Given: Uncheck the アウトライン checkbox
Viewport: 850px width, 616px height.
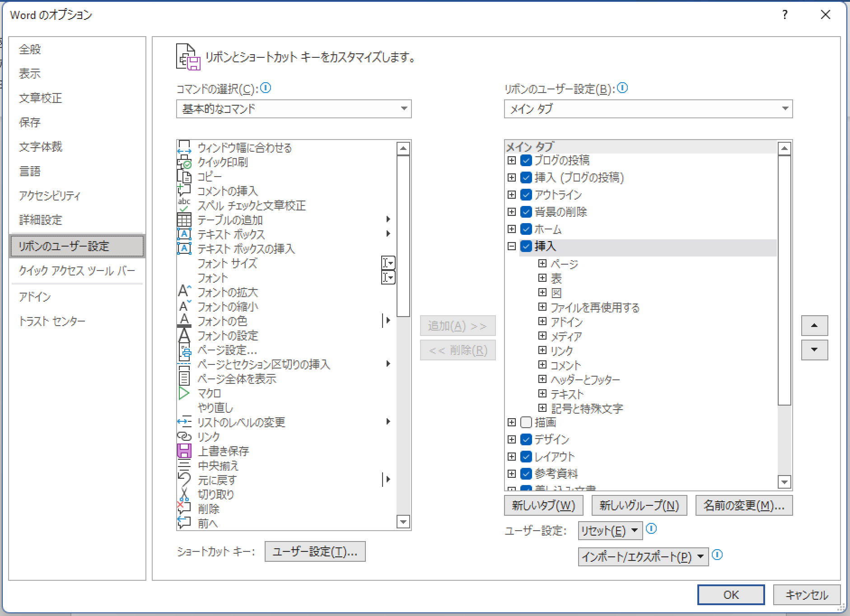Looking at the screenshot, I should tap(526, 195).
